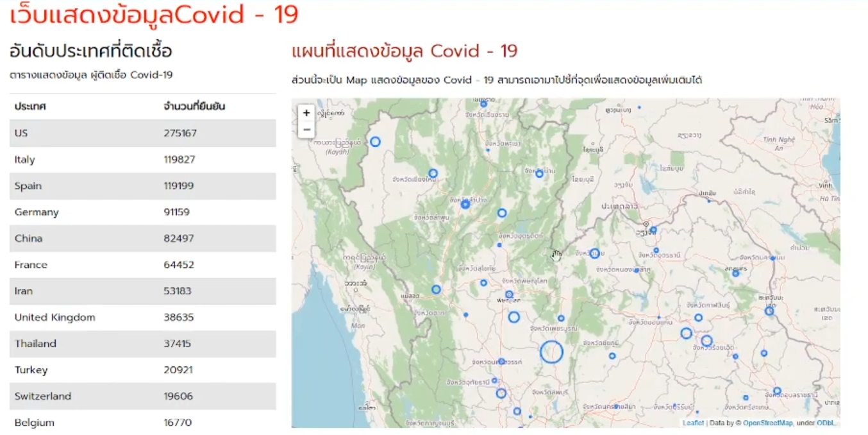This screenshot has width=868, height=435.
Task: Select the circle marker just above จังหวัดร้อยเอ็ด label
Action: [706, 341]
